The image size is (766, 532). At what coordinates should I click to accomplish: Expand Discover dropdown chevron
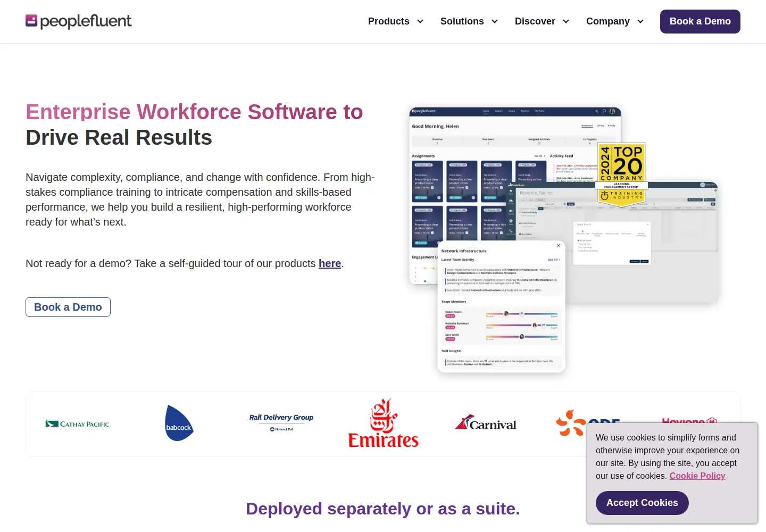coord(566,21)
